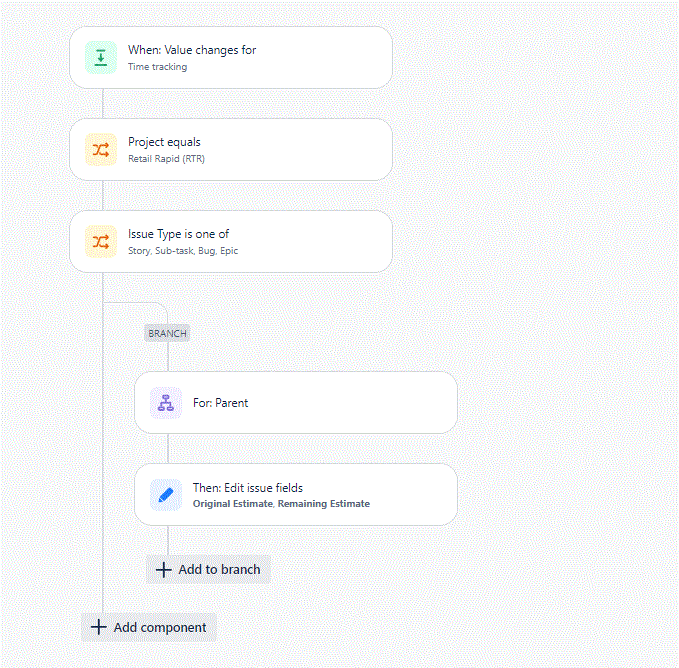Viewport: 679px width, 668px height.
Task: Click the Add component button
Action: click(x=149, y=627)
